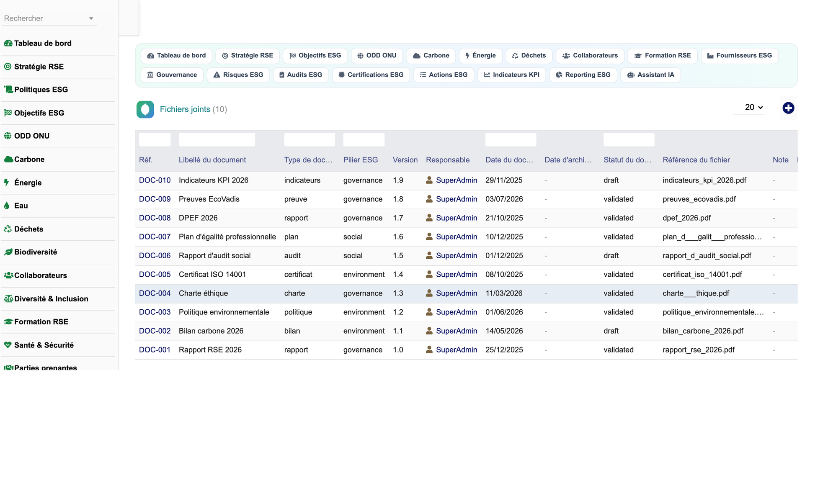Click the 'Rapport d'audit social' label cell
Viewport: 815px width, 504px height.
point(214,256)
